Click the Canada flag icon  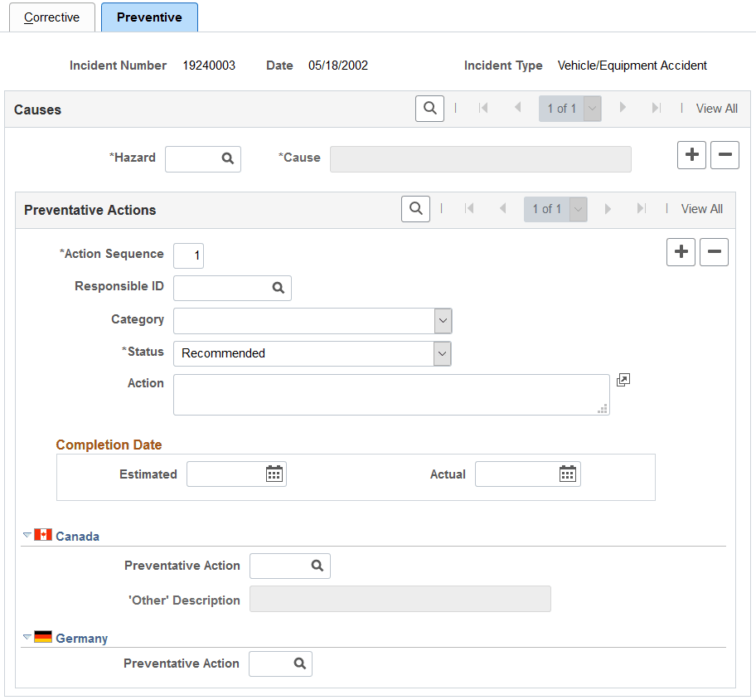tap(43, 535)
